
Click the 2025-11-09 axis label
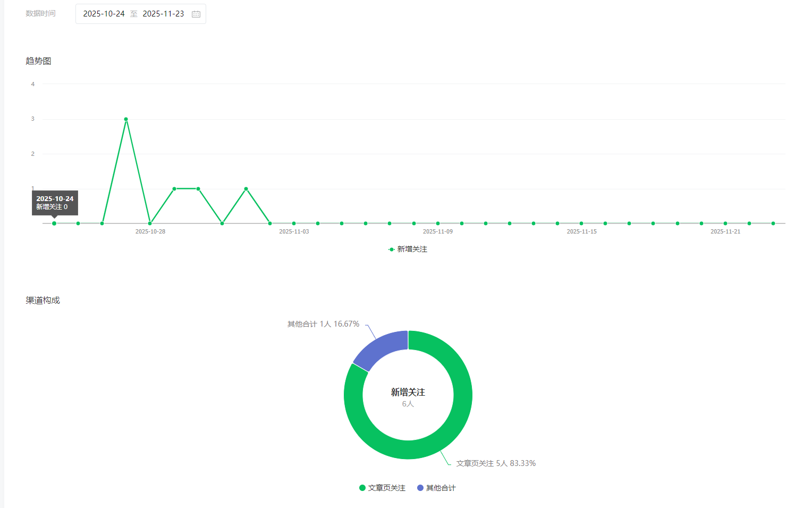tap(438, 231)
